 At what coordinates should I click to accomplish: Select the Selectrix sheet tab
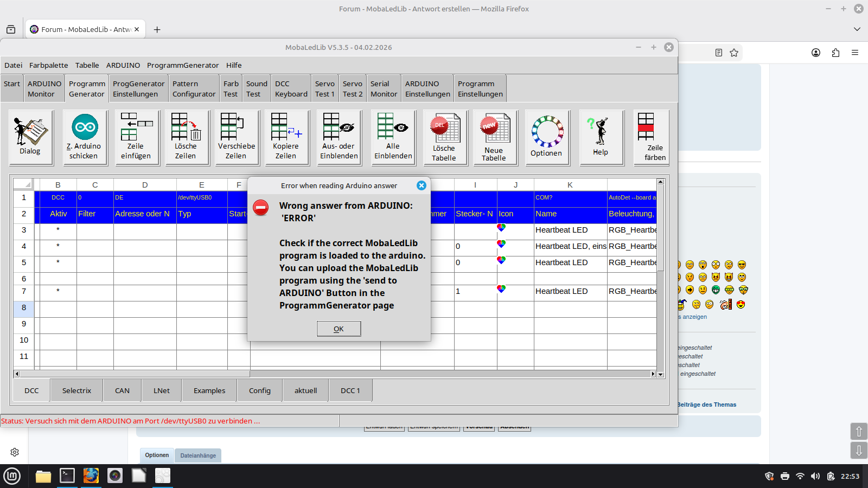76,390
